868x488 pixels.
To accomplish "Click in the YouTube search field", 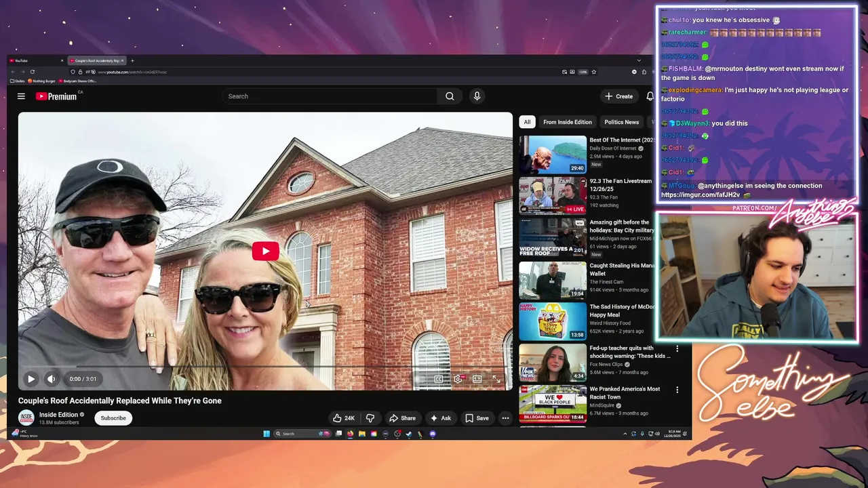I will [329, 96].
